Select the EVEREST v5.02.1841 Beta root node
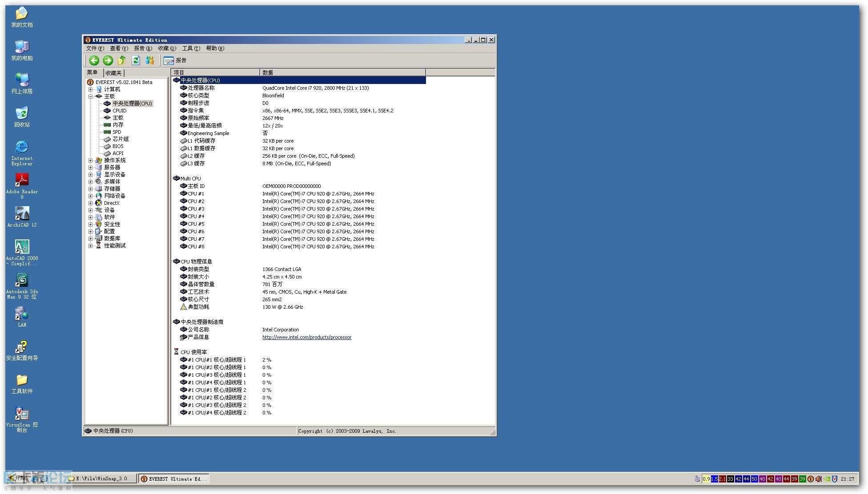 [x=124, y=82]
